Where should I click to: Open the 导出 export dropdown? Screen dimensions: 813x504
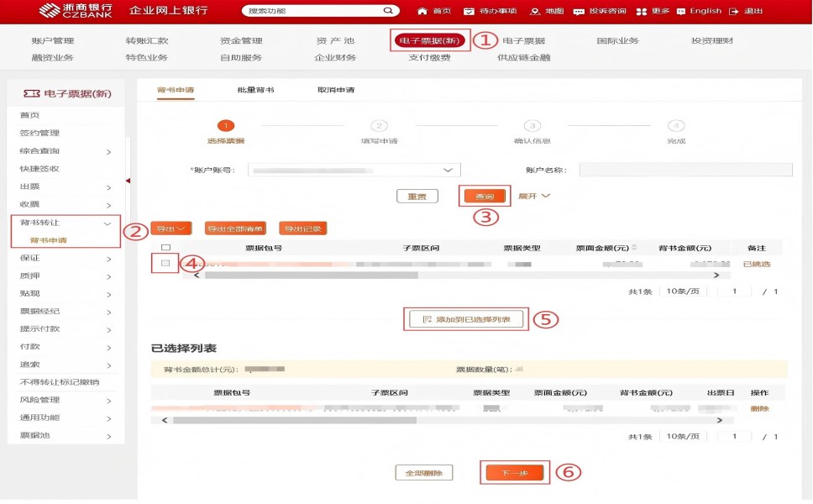171,228
